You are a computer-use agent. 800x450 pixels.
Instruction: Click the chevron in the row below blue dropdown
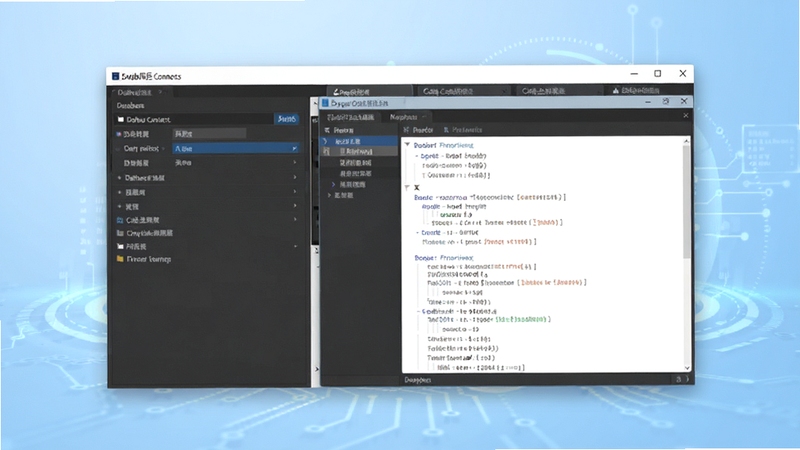pos(294,163)
